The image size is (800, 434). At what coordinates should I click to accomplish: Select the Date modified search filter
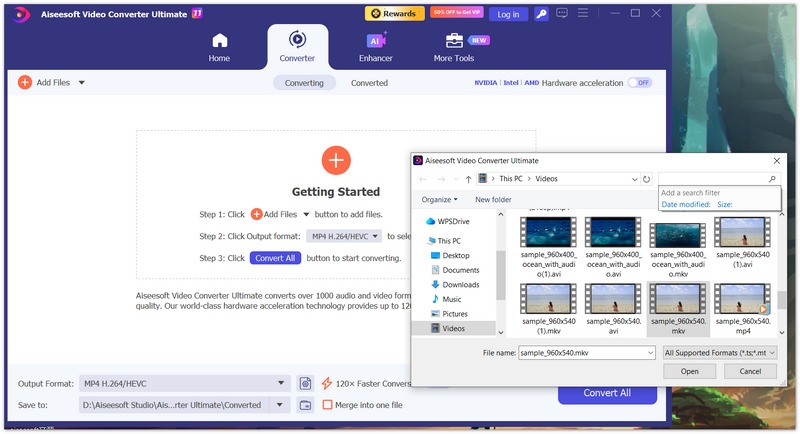(686, 205)
